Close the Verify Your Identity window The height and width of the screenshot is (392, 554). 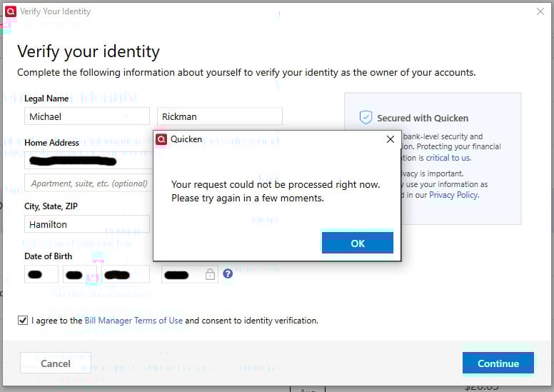(540, 11)
